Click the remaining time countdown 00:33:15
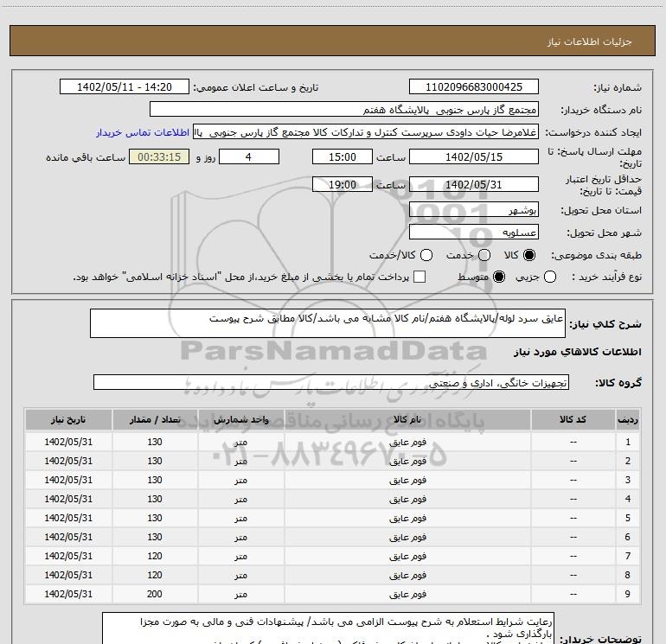The height and width of the screenshot is (644, 666). [x=159, y=156]
